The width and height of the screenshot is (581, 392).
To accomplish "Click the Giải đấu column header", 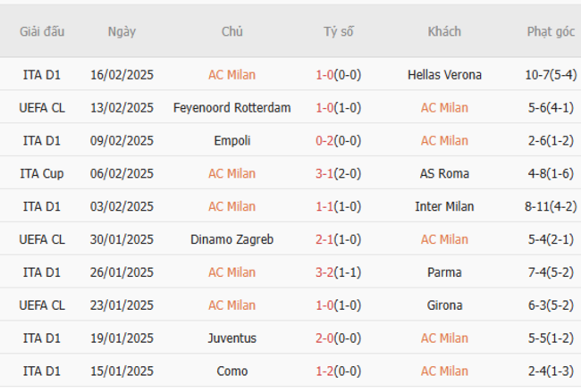I will coord(42,31).
